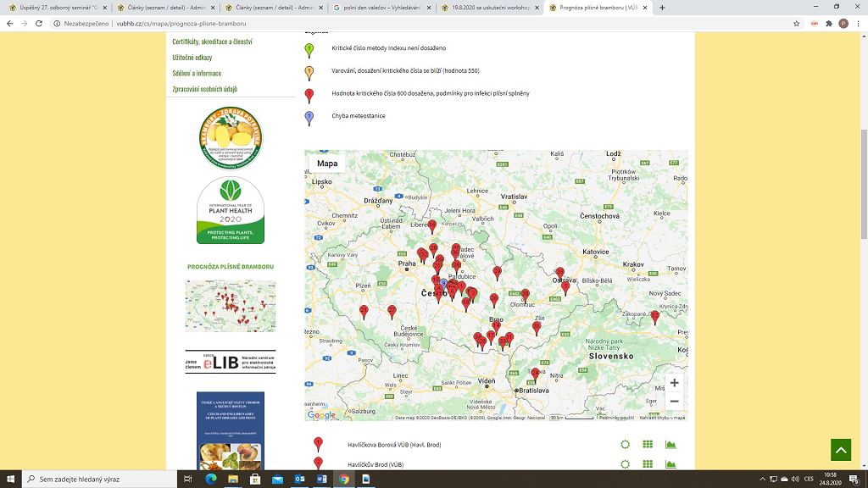This screenshot has height=488, width=868.
Task: Open 'Zpracování osobních údajů' link
Action: (x=205, y=89)
